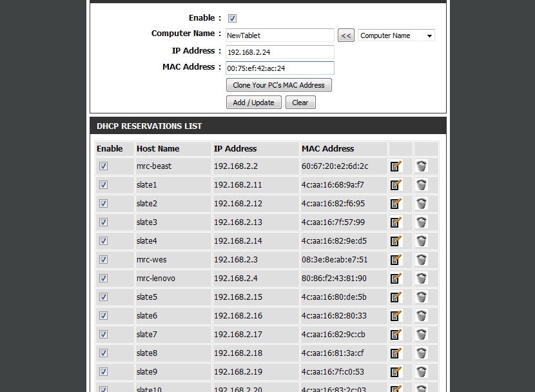Delete slate7 reservation using trash icon
Screen dimensions: 535x392
tap(422, 335)
